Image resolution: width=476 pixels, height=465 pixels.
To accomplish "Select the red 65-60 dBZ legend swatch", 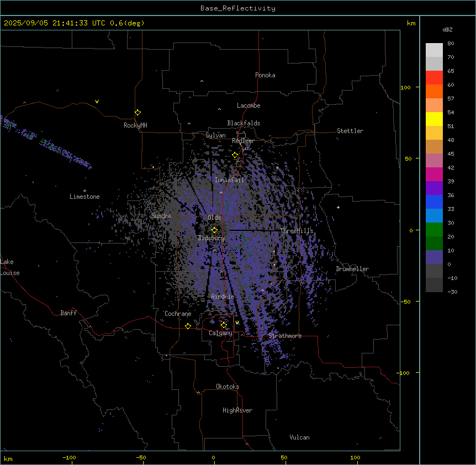I will [434, 78].
